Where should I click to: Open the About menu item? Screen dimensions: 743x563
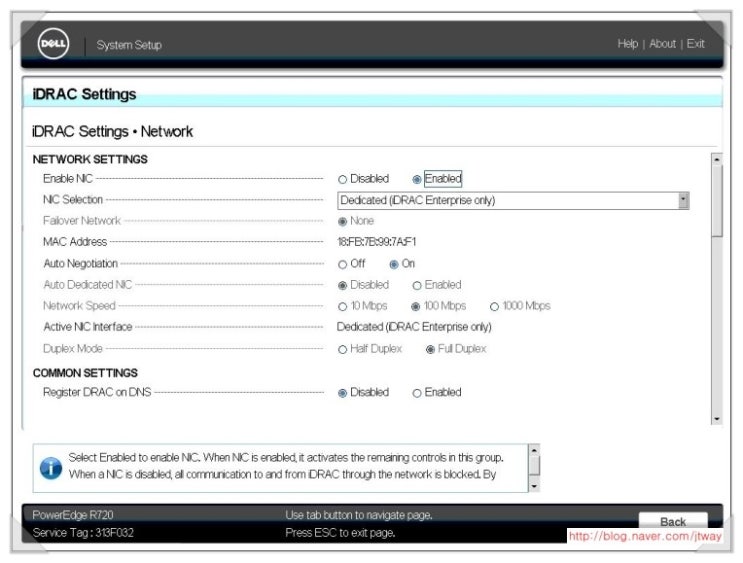(662, 44)
